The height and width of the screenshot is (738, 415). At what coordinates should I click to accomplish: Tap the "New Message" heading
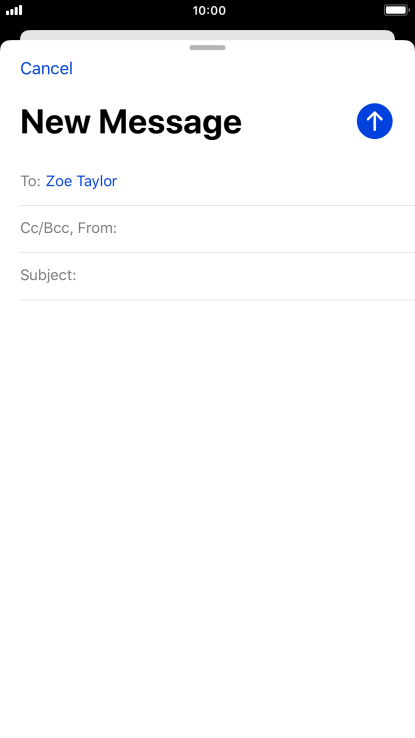click(131, 122)
